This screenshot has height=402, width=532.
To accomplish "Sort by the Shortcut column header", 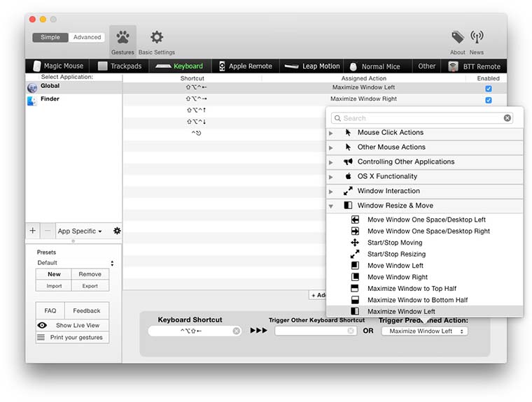I will pyautogui.click(x=192, y=78).
